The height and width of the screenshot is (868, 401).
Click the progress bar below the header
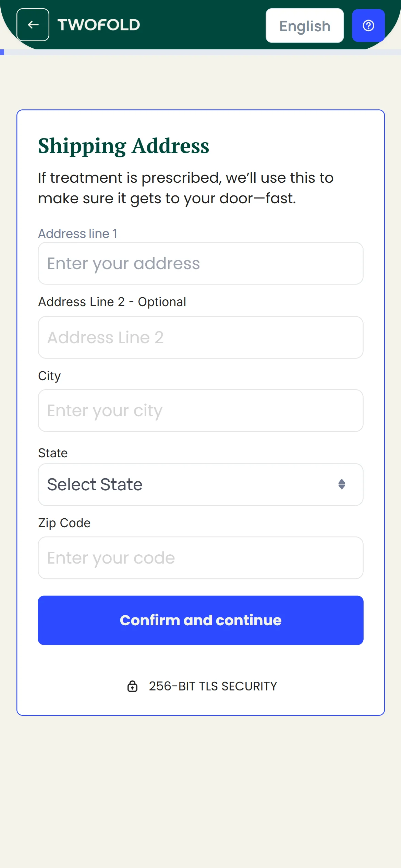point(200,52)
